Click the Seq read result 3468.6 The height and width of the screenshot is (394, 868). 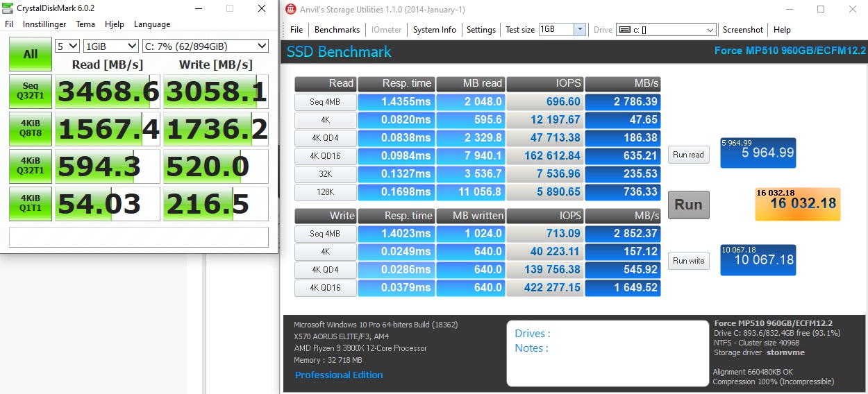click(x=108, y=92)
